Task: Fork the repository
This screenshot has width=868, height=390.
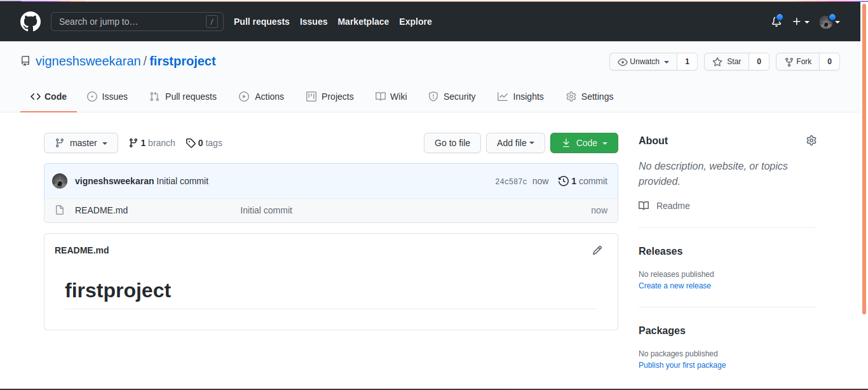Action: (797, 62)
